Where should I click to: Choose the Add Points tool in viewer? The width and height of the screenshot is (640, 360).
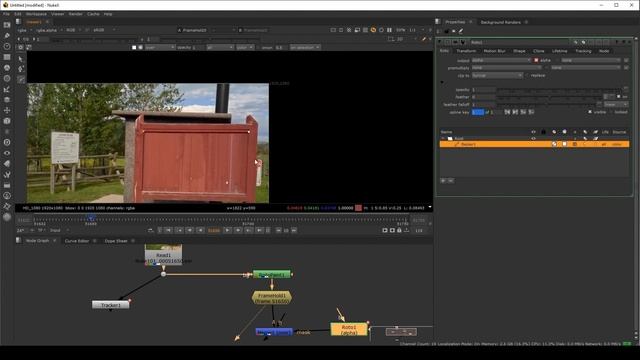coord(21,69)
